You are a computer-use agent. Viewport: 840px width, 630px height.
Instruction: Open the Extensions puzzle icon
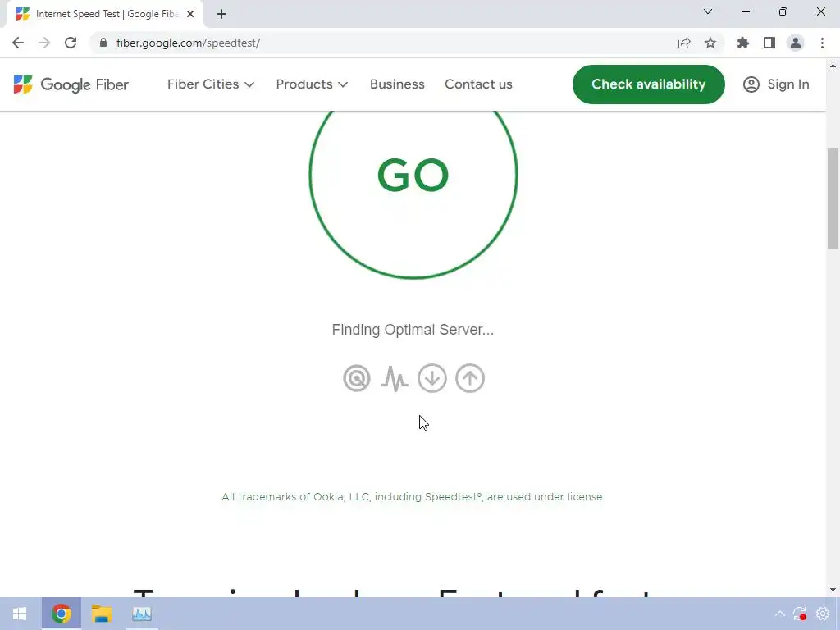click(x=742, y=43)
